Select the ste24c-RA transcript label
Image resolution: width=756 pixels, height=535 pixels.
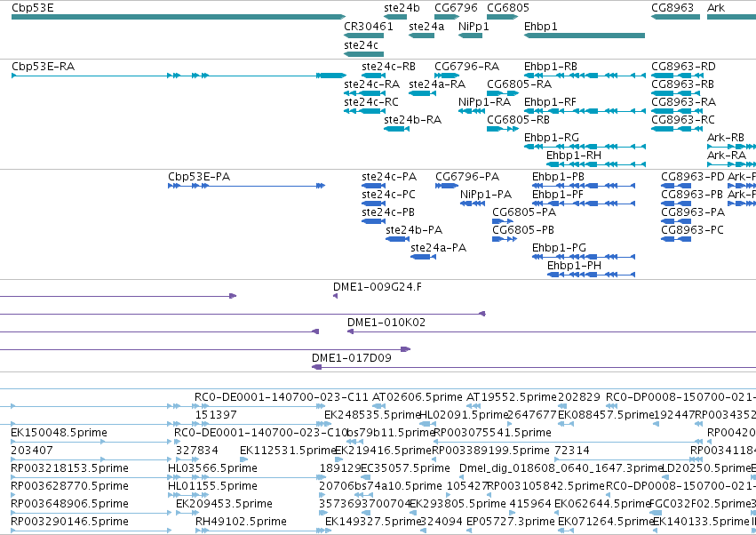[x=371, y=84]
